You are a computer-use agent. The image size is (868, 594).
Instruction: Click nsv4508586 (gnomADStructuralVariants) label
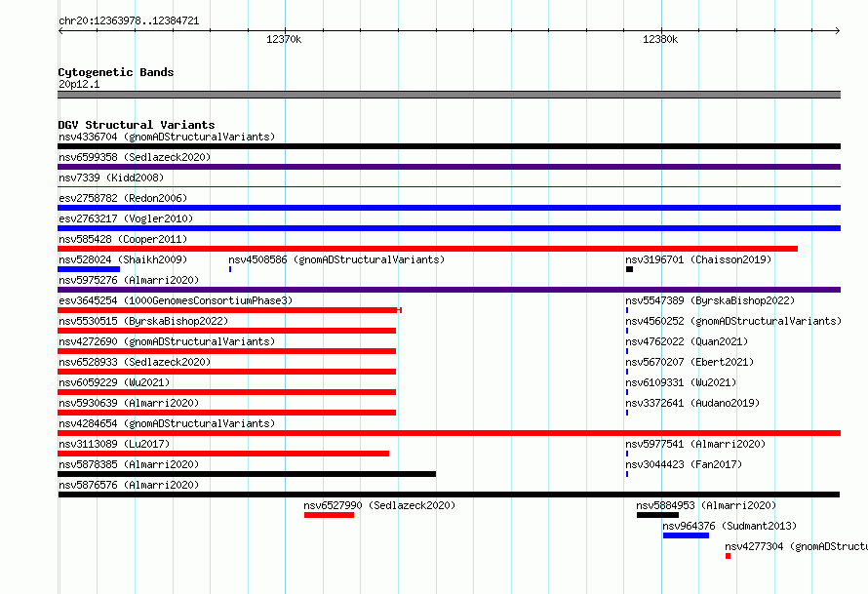pos(336,259)
